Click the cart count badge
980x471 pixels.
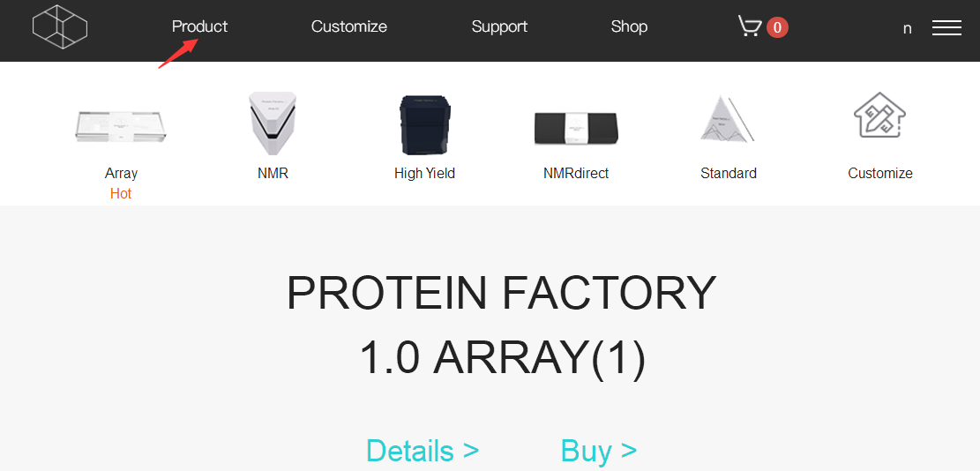click(777, 27)
